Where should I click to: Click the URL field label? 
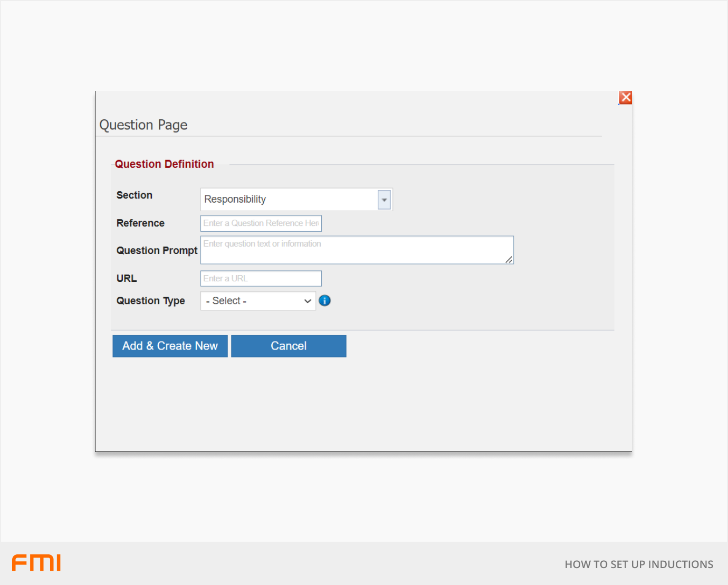coord(127,278)
